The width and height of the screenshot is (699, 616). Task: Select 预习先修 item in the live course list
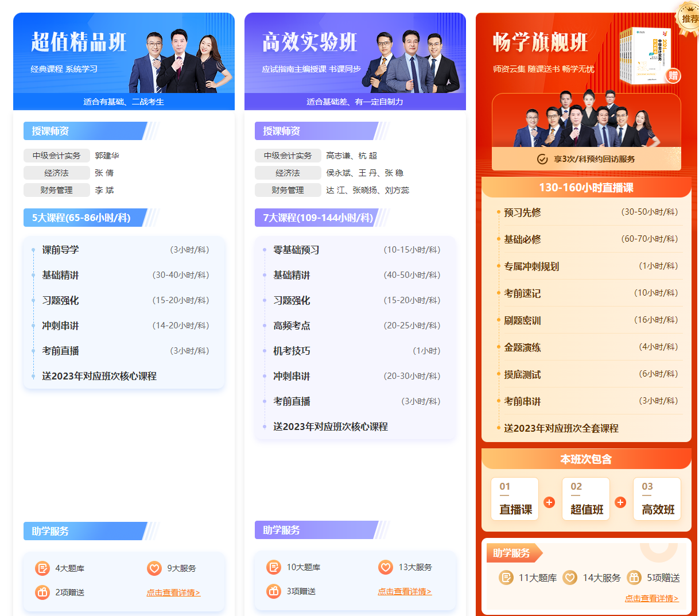coord(522,212)
